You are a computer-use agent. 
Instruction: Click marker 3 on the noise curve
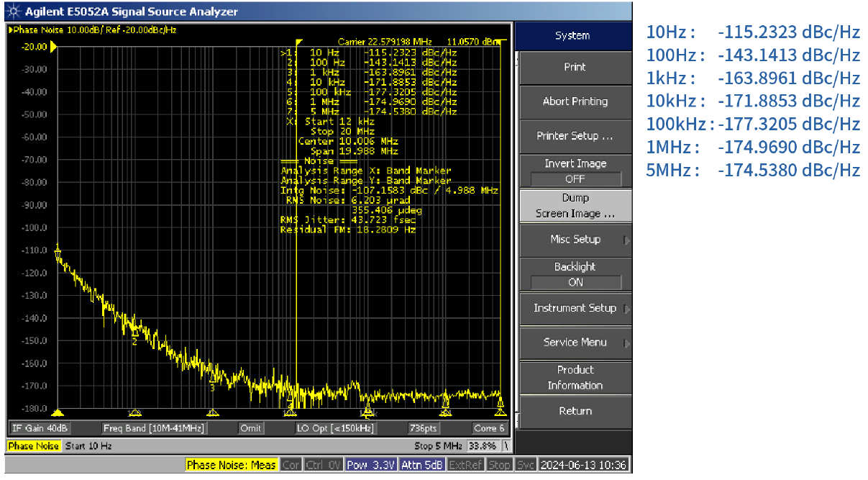(x=212, y=379)
